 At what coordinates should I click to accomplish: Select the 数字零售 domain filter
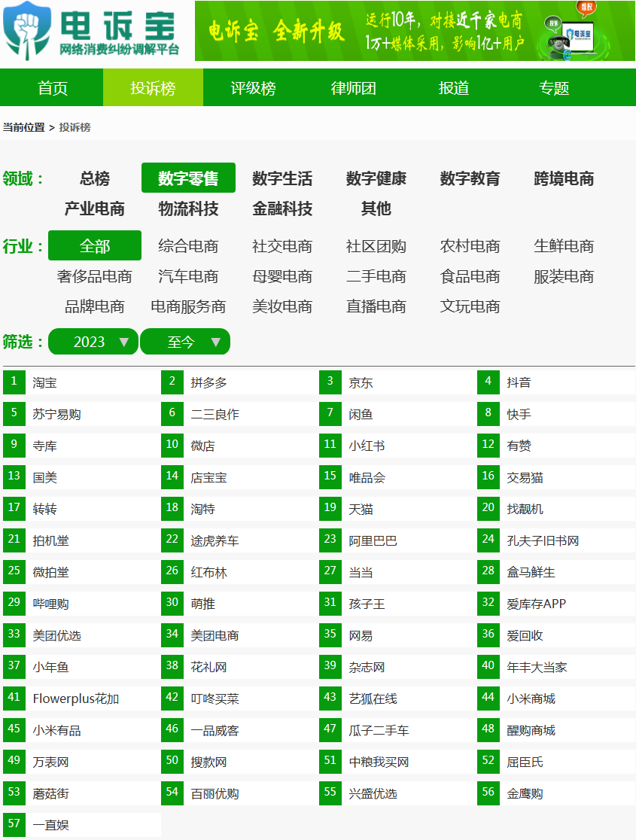tap(188, 178)
